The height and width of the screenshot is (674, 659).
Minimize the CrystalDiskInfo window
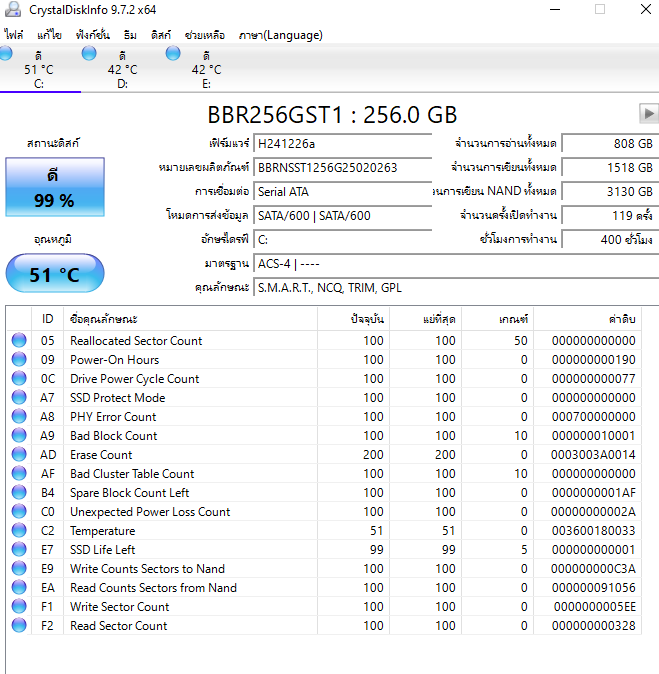555,9
